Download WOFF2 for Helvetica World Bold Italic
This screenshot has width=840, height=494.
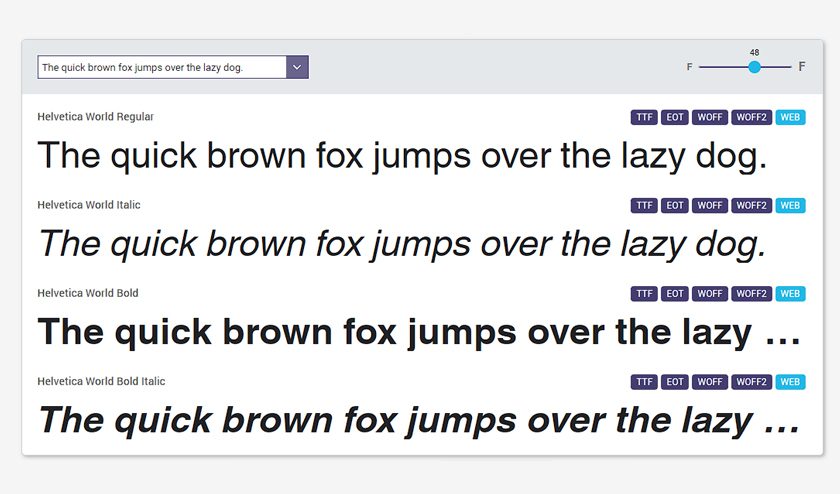(752, 382)
